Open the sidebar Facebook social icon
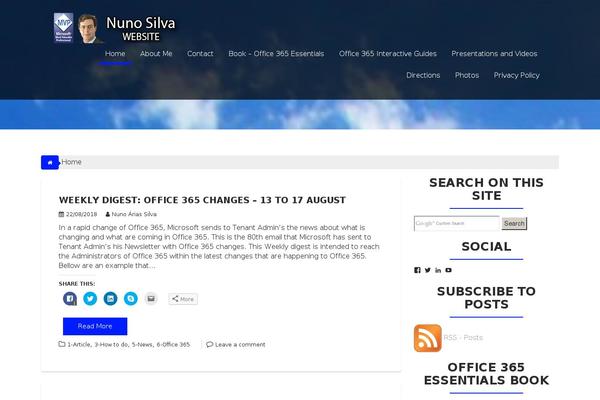Image resolution: width=600 pixels, height=400 pixels. 417,270
